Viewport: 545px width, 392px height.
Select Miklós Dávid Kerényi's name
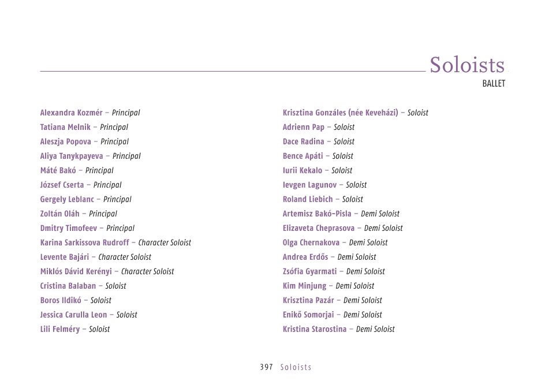coord(76,271)
